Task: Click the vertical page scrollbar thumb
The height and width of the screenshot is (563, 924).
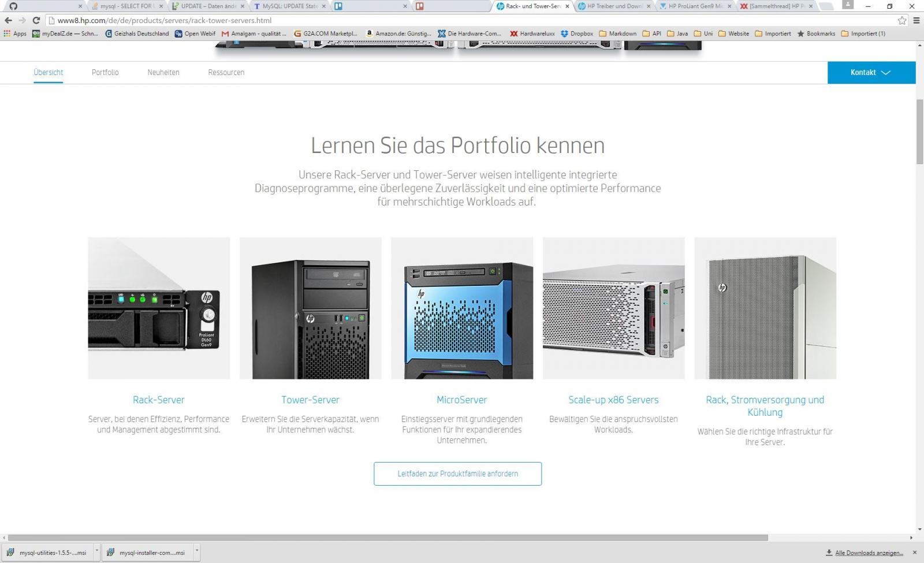Action: (x=919, y=132)
